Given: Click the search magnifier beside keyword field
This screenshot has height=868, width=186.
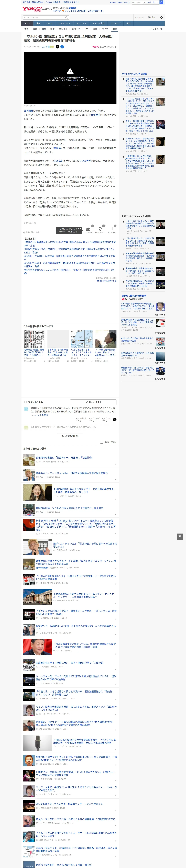Looking at the screenshot, I should pos(66,18).
